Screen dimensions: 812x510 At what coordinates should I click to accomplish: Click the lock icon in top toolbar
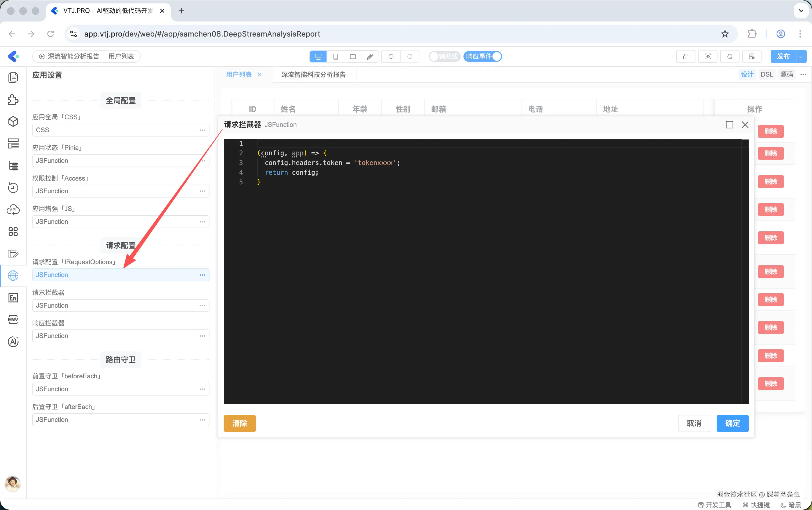pyautogui.click(x=685, y=56)
